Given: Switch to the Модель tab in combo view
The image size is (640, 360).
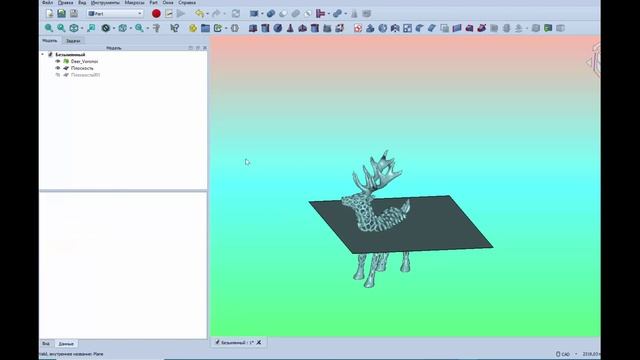Looking at the screenshot, I should click(50, 40).
